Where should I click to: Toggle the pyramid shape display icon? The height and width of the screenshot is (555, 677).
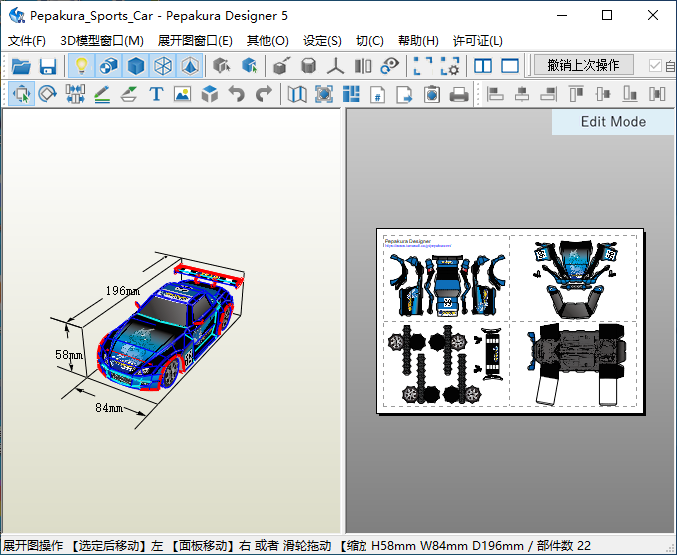[190, 66]
